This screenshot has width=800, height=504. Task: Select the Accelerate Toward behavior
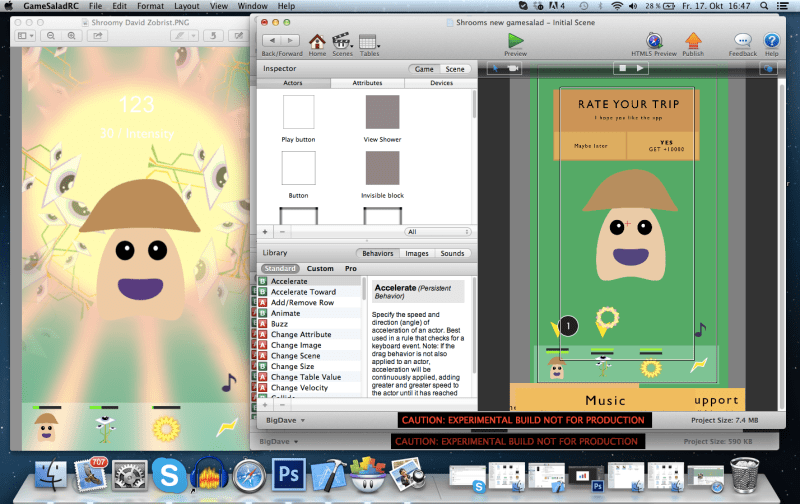(x=309, y=292)
